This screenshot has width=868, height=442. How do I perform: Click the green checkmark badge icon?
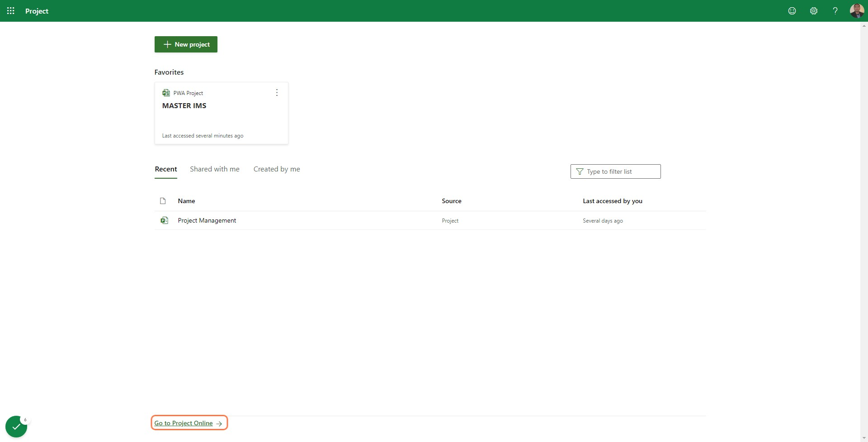[x=16, y=427]
